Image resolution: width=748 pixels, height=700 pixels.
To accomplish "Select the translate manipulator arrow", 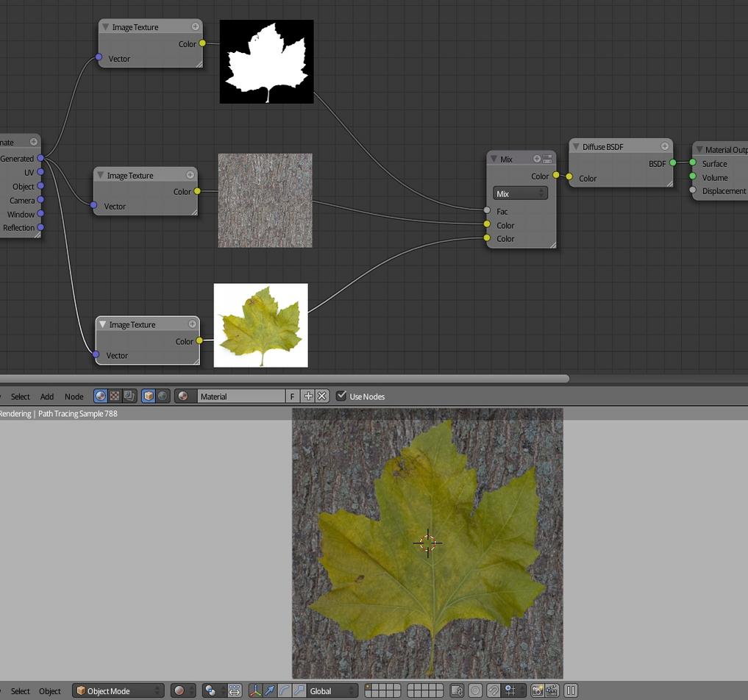I will pos(269,691).
